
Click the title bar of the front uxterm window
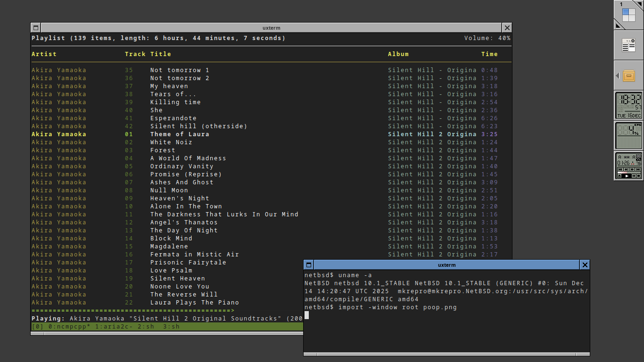click(x=447, y=265)
